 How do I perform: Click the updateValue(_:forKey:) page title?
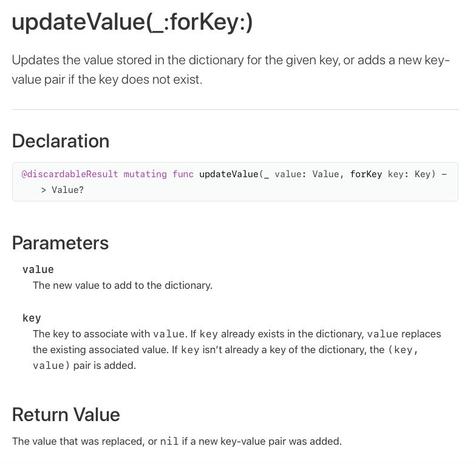132,22
